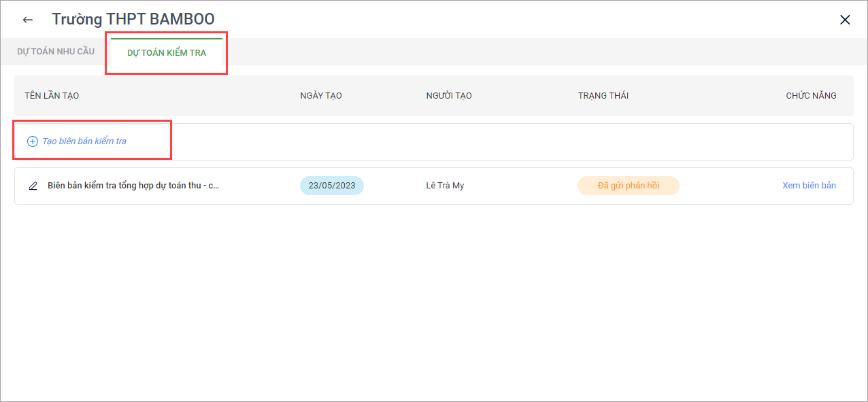The height and width of the screenshot is (402, 868).
Task: Switch to the DỰ TOÁN NHU CẦU tab
Action: 56,52
